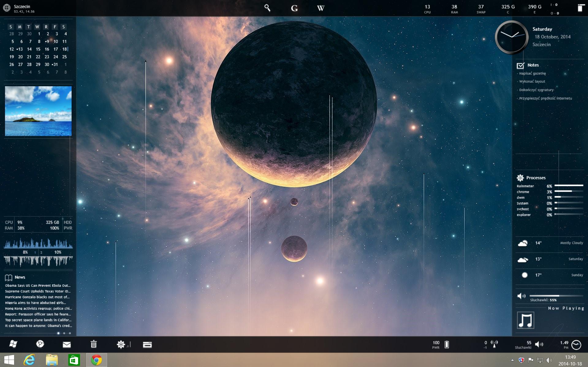Open the mail envelope icon in dock

coord(66,345)
